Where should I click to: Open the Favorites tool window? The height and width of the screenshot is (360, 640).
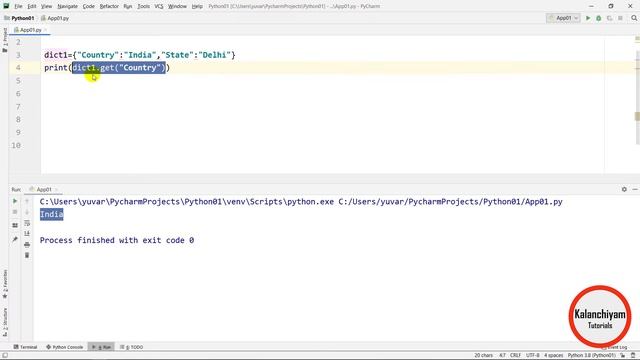pyautogui.click(x=4, y=284)
